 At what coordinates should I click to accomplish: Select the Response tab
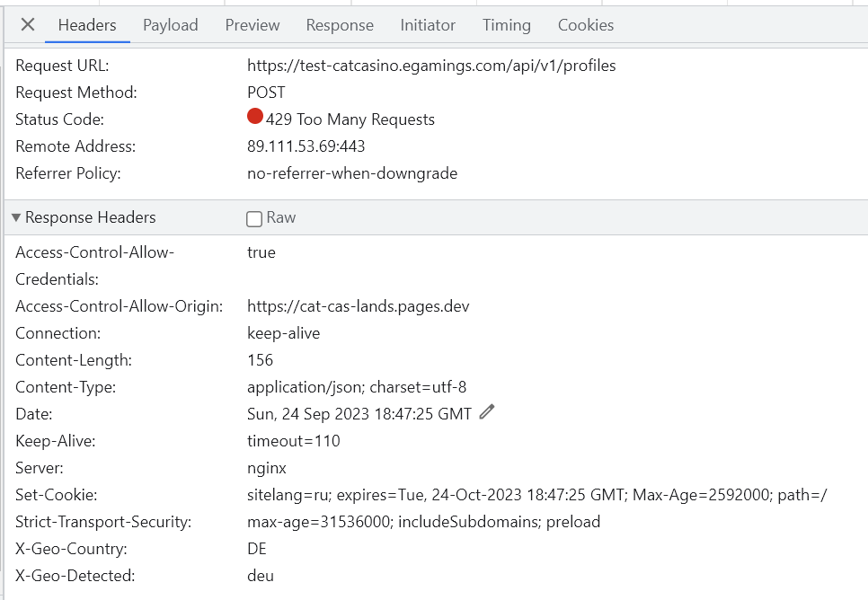(x=339, y=25)
